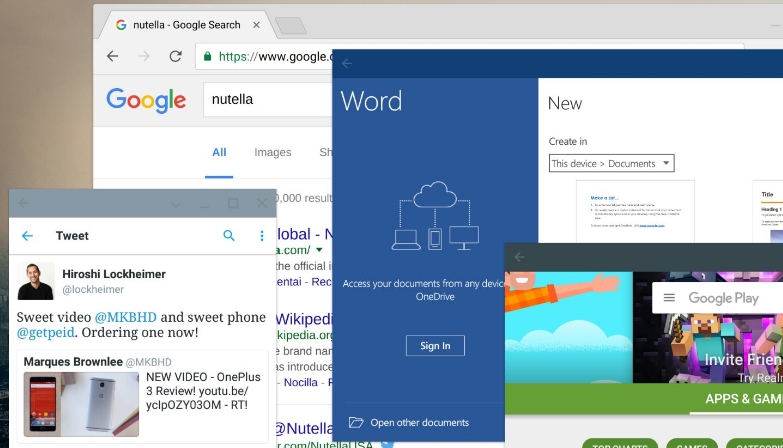Open the OnePlus 3 review video thumbnail

pyautogui.click(x=81, y=405)
